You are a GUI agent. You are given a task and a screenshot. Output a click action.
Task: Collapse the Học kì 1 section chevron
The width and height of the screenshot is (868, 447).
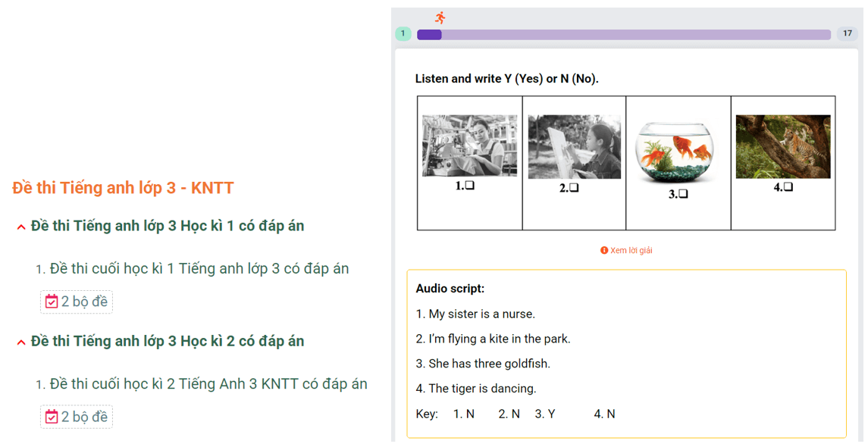point(21,227)
